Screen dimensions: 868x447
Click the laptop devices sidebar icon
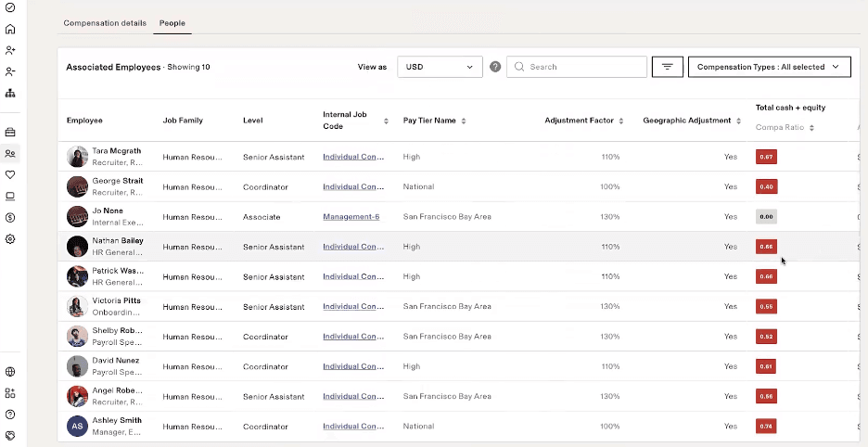click(10, 196)
